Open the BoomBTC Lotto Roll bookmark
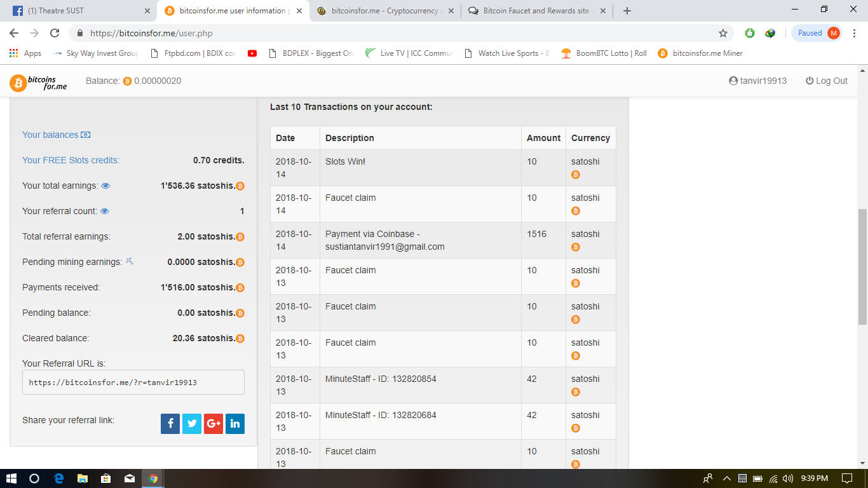 tap(604, 53)
